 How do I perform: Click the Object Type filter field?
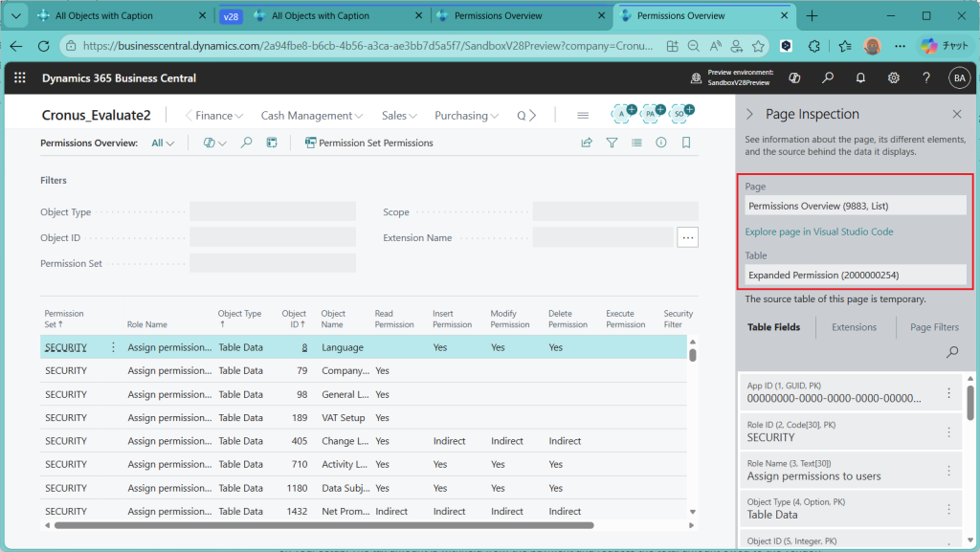click(272, 212)
